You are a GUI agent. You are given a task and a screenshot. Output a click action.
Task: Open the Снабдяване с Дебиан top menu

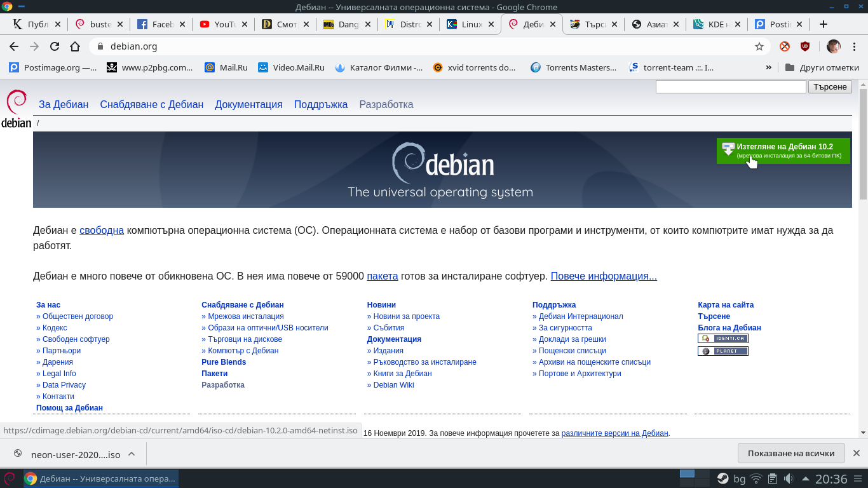point(152,105)
